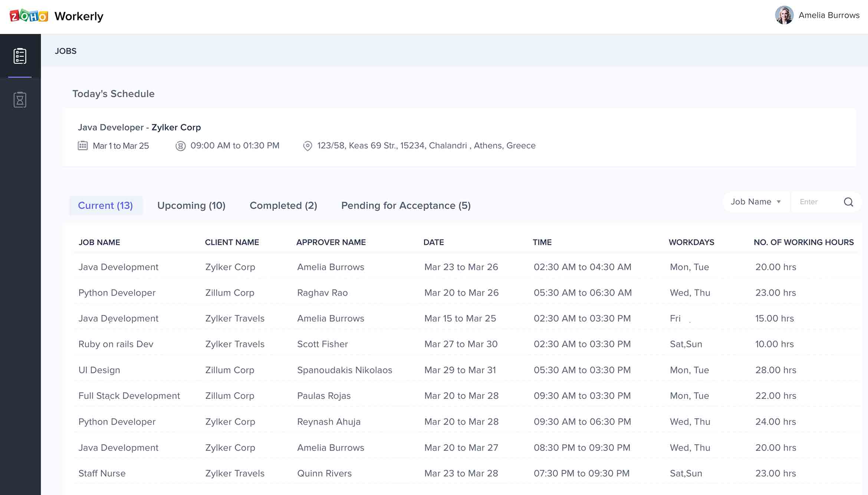Open Java Development job dated Mar 20 to Mar 27
Viewport: 868px width, 495px height.
(x=118, y=448)
